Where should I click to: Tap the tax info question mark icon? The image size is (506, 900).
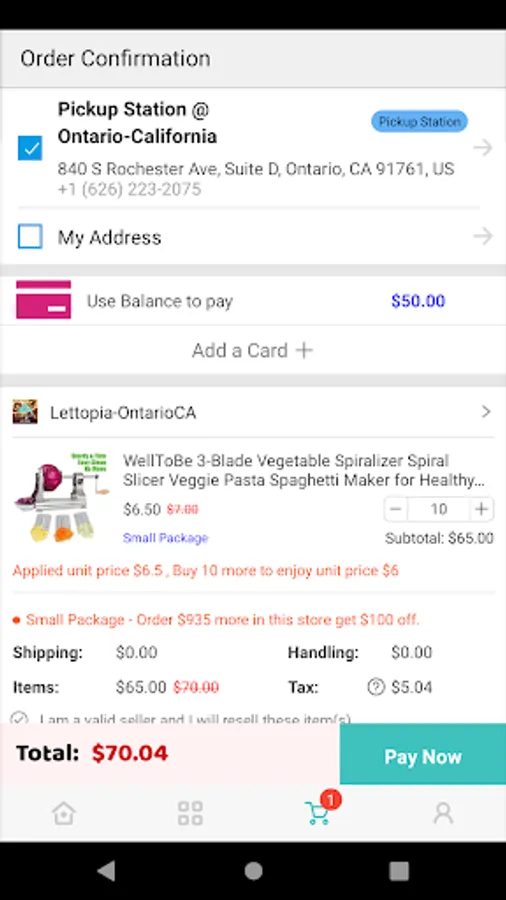pos(376,687)
